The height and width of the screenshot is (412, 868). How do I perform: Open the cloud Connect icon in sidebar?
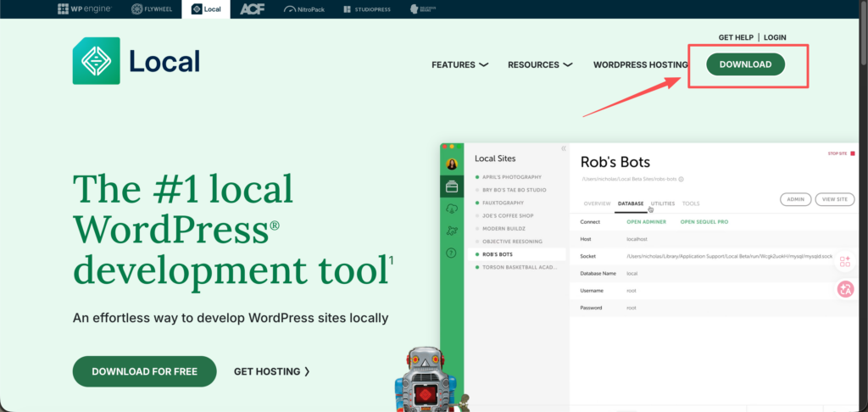pos(452,209)
